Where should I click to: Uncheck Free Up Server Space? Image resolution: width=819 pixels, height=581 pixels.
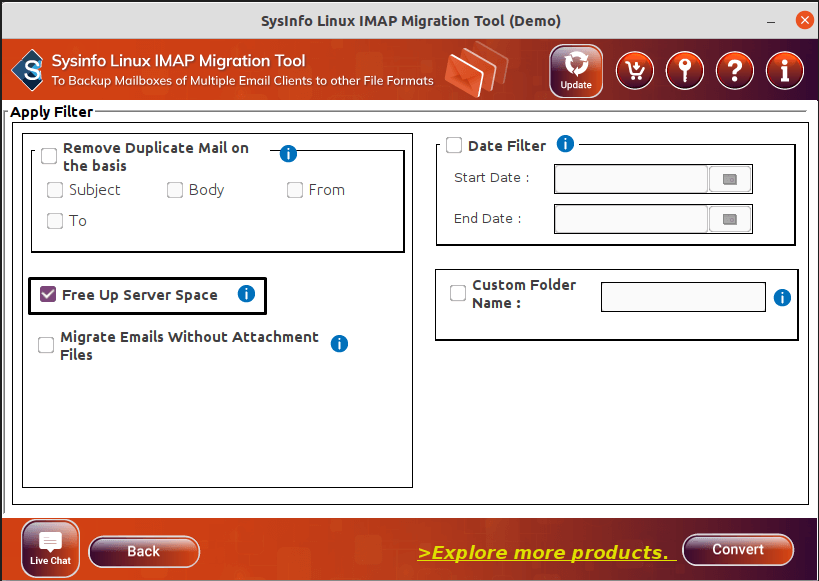click(48, 294)
